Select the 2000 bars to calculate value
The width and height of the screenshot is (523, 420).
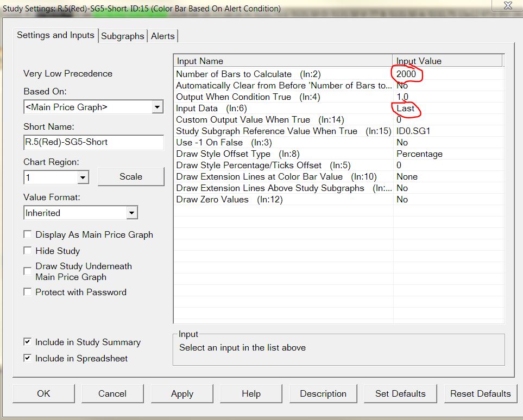click(406, 74)
